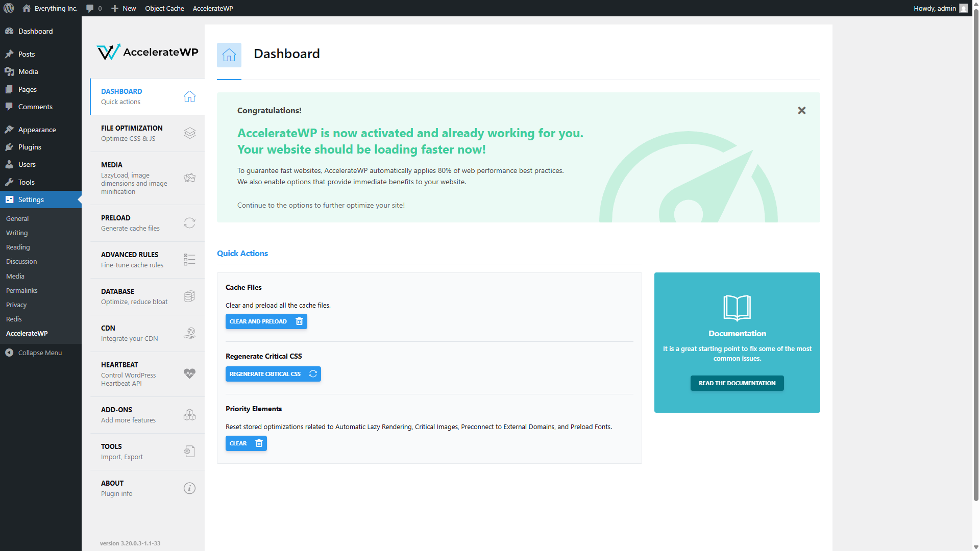Click the Dashboard home icon in AccelerateWP sidebar

pos(189,96)
